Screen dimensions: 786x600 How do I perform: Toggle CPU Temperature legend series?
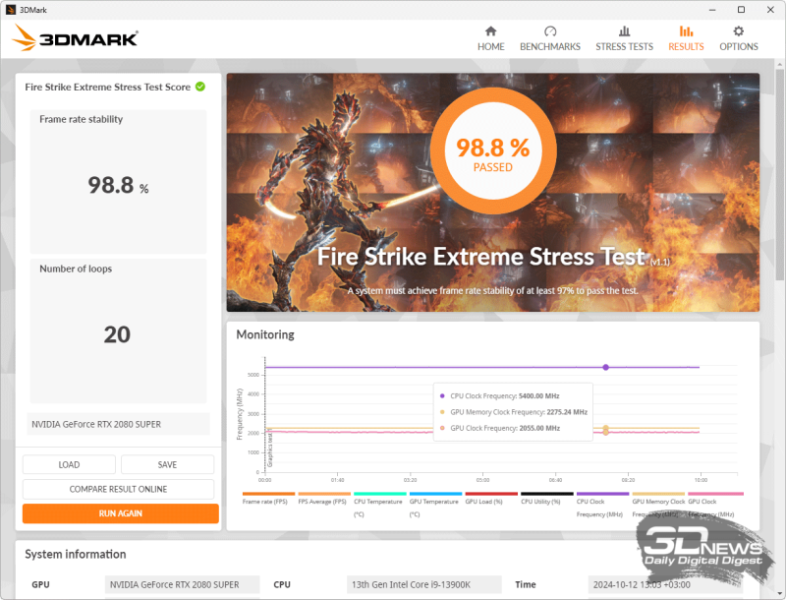[x=379, y=494]
